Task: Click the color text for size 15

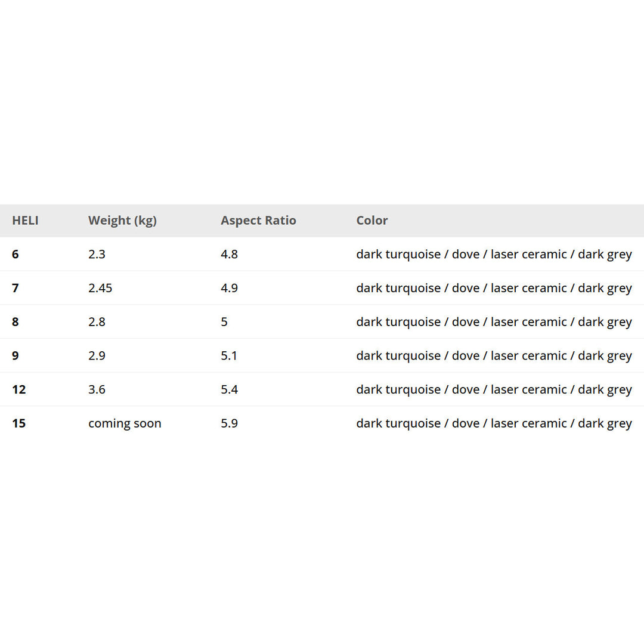Action: pos(494,423)
